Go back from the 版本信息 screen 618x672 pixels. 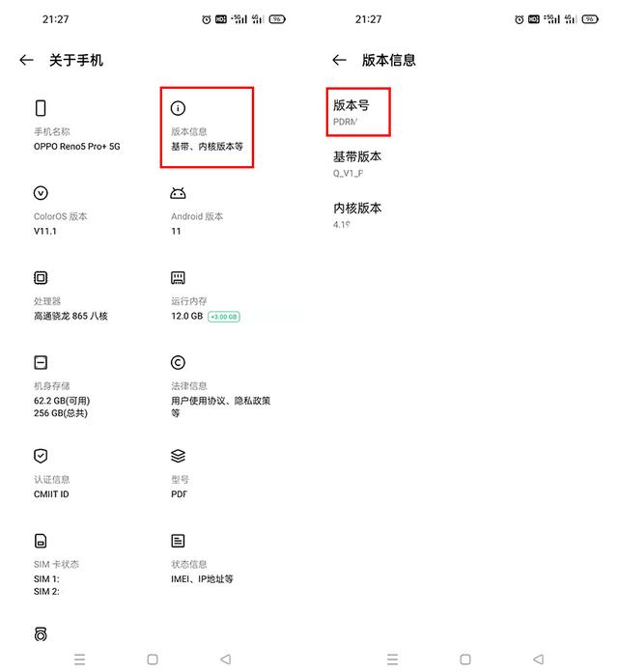340,60
